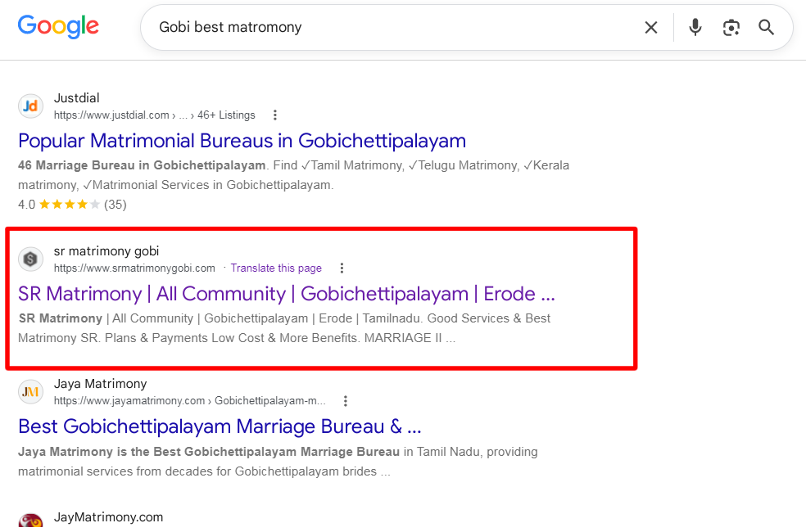Click the Justdial favicon
Screen dimensions: 806x532
point(31,106)
